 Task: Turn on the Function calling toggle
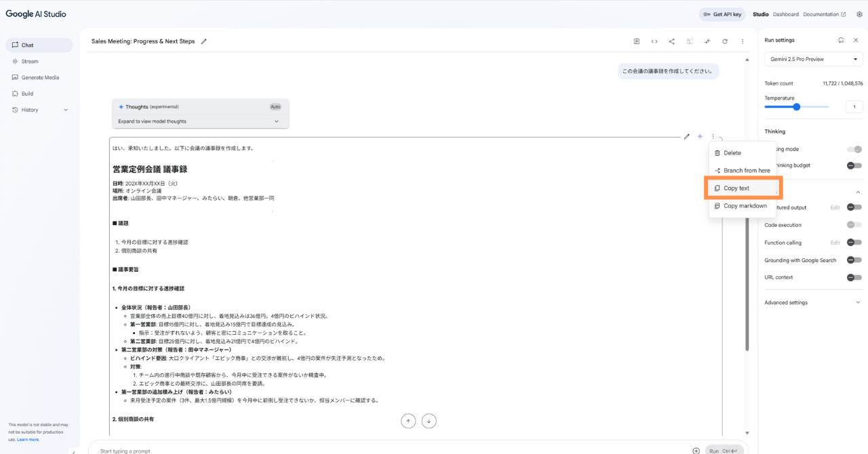[x=854, y=243]
